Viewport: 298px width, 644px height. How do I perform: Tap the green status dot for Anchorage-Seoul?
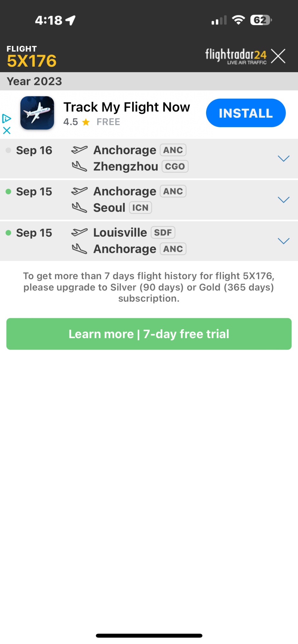[9, 192]
